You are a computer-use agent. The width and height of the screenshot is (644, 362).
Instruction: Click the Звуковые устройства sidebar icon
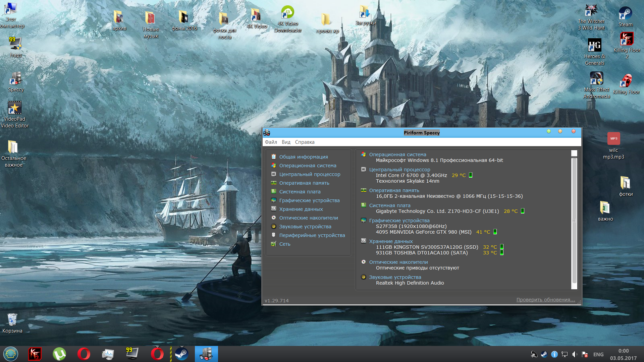[274, 226]
